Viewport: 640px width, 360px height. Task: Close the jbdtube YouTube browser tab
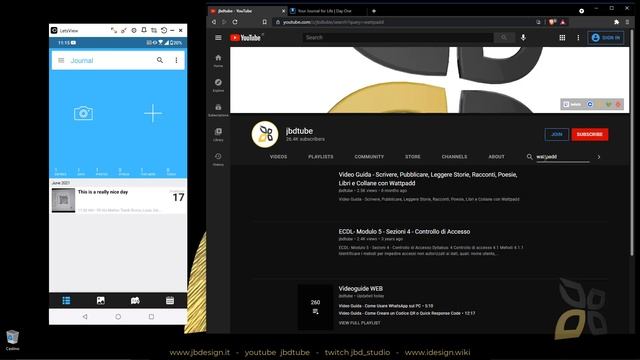click(283, 11)
